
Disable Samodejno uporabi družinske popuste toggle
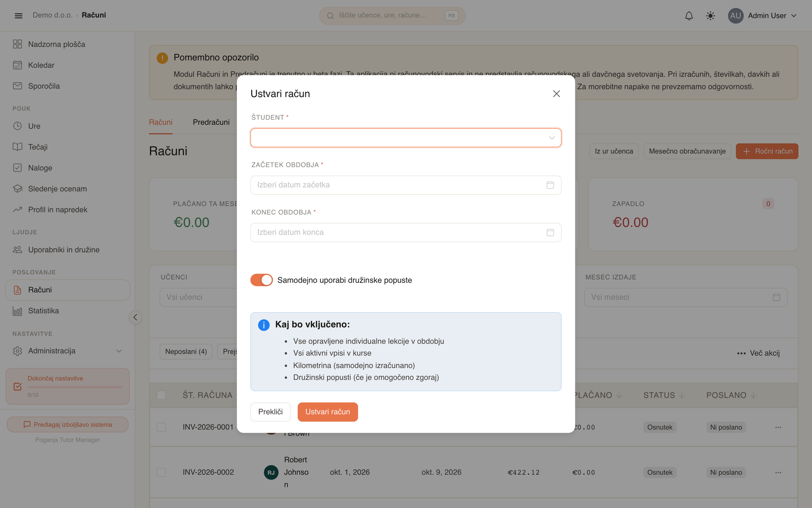261,280
